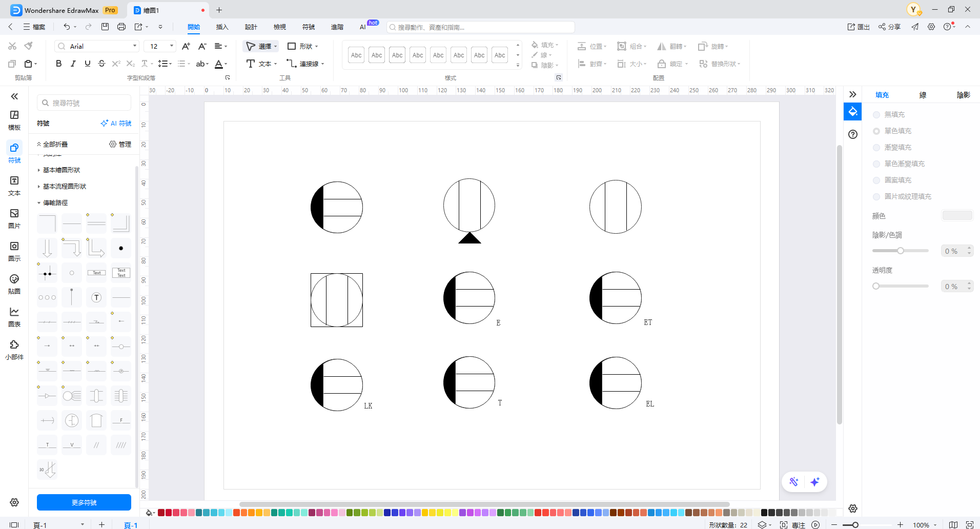Click the AI Symbols link

point(116,124)
